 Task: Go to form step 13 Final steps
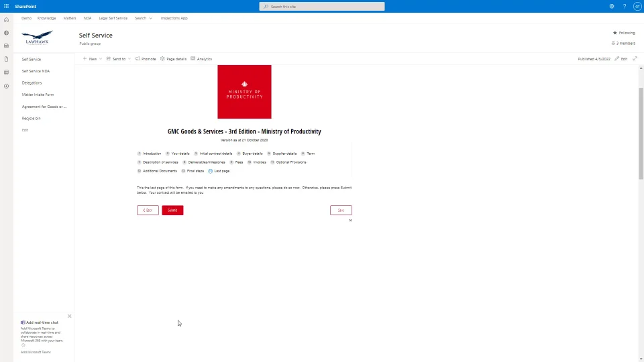tap(193, 171)
